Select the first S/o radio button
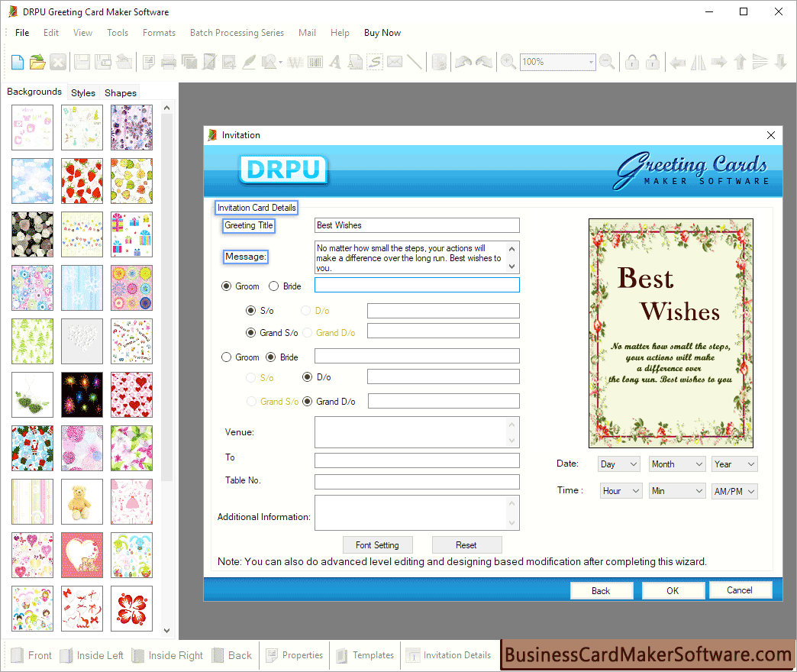Viewport: 797px width, 672px height. pyautogui.click(x=250, y=310)
